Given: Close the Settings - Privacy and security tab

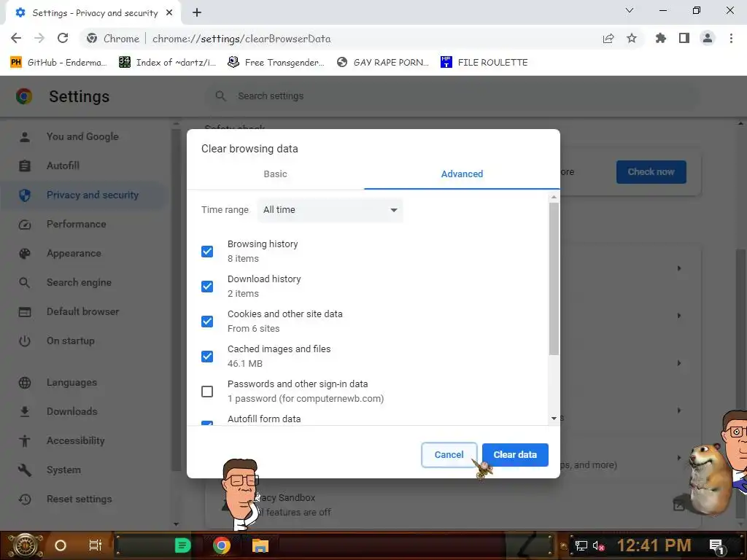Looking at the screenshot, I should tap(169, 12).
